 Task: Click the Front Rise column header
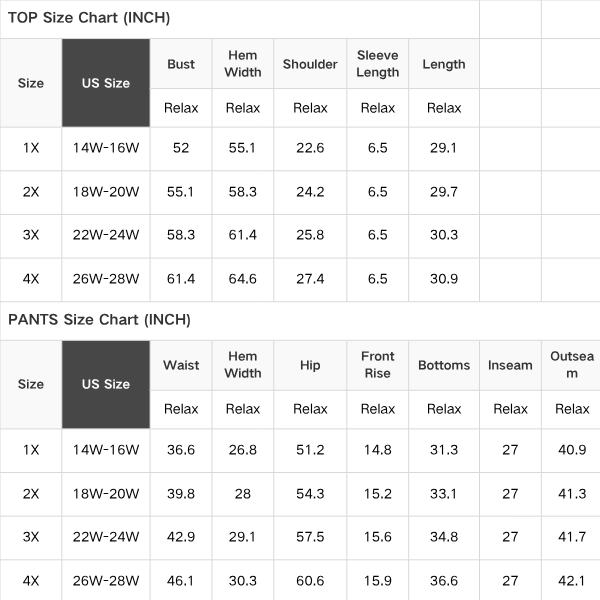tap(378, 365)
